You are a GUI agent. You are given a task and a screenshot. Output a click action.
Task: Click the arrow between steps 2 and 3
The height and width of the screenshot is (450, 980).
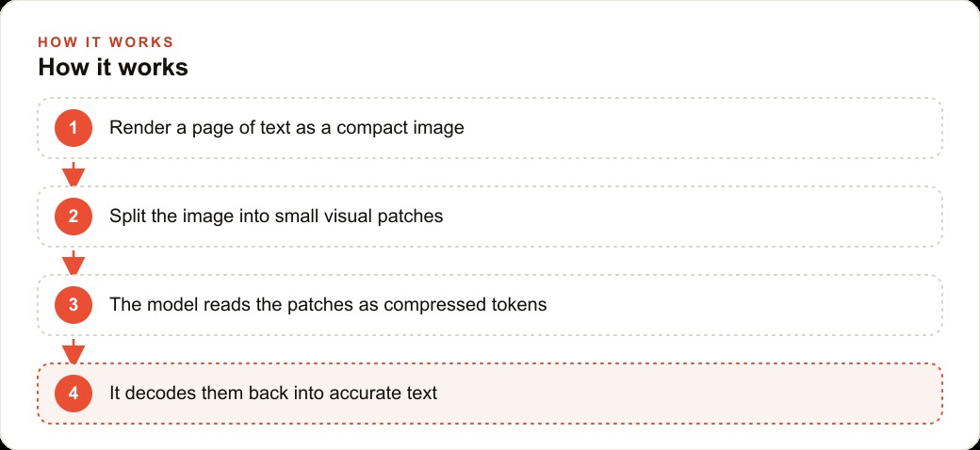click(73, 262)
